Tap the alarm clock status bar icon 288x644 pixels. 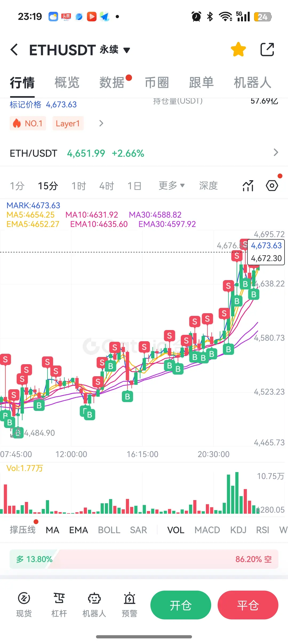coord(197,17)
